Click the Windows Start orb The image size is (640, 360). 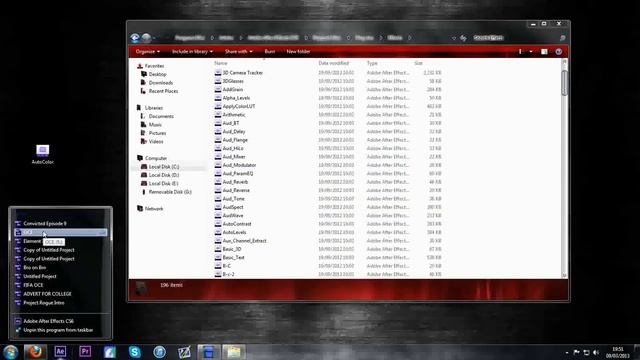pos(10,352)
